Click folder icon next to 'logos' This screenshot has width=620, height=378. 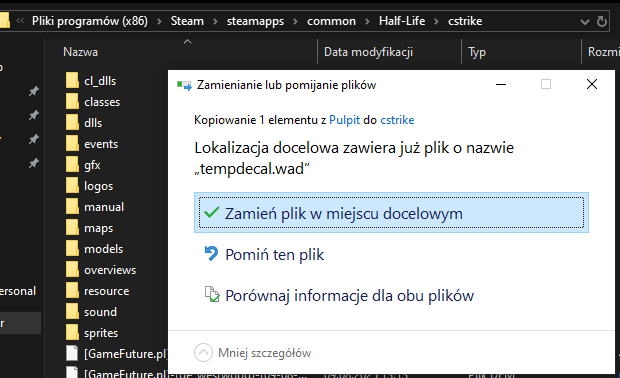tap(72, 185)
